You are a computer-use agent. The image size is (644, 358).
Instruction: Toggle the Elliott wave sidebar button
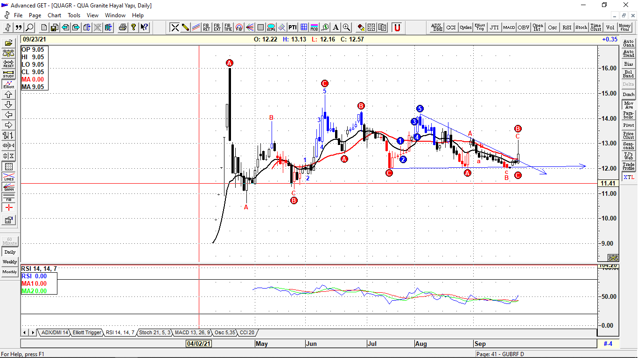8,84
